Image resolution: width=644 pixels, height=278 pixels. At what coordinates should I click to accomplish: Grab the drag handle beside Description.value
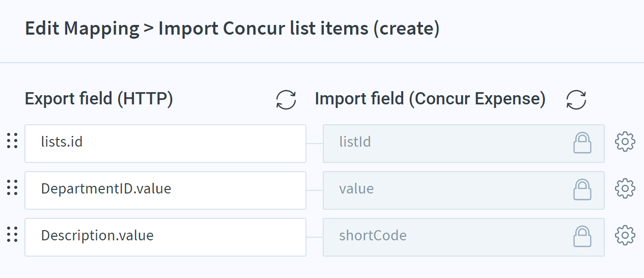click(x=12, y=235)
